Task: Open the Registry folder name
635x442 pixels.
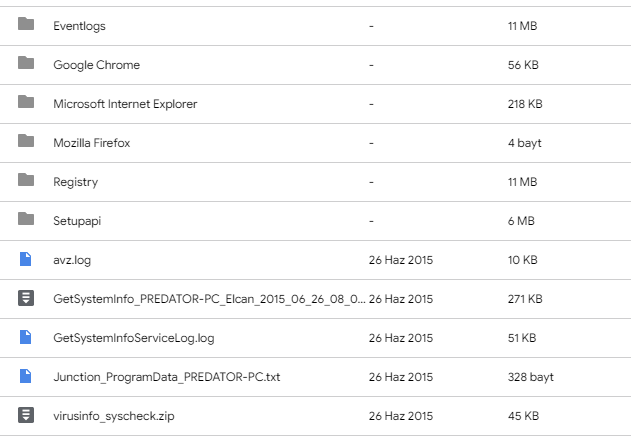Action: pos(75,182)
